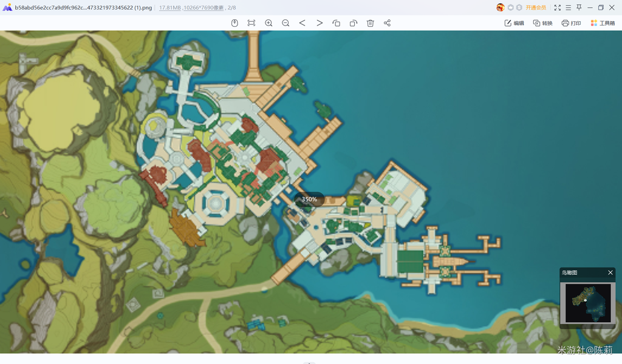This screenshot has width=622, height=364.
Task: Rotate the image clockwise
Action: 354,23
